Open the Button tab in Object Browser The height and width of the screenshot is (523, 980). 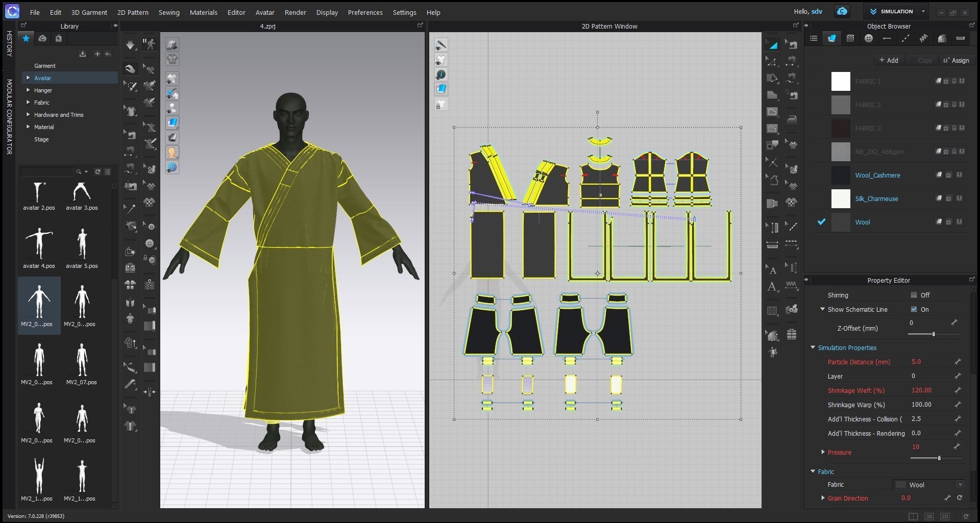pos(868,38)
